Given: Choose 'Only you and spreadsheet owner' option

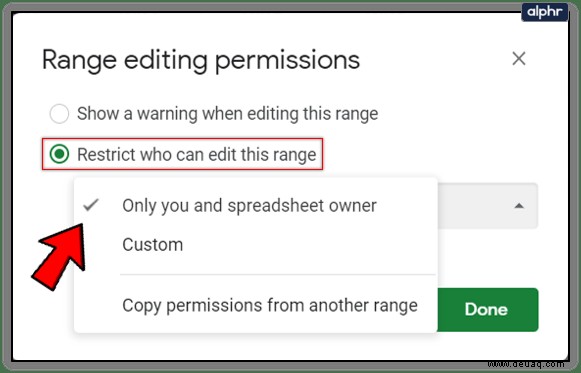Looking at the screenshot, I should (256, 206).
